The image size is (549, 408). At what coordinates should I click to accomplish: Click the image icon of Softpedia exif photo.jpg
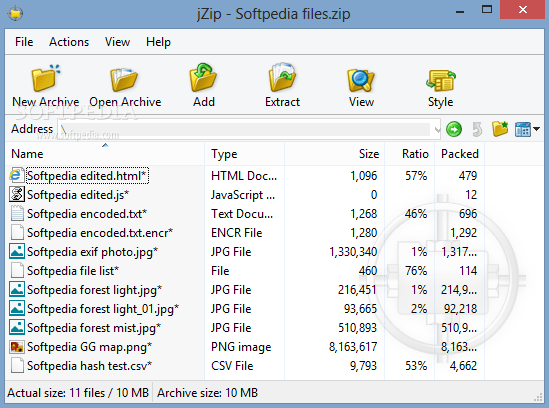[x=16, y=251]
